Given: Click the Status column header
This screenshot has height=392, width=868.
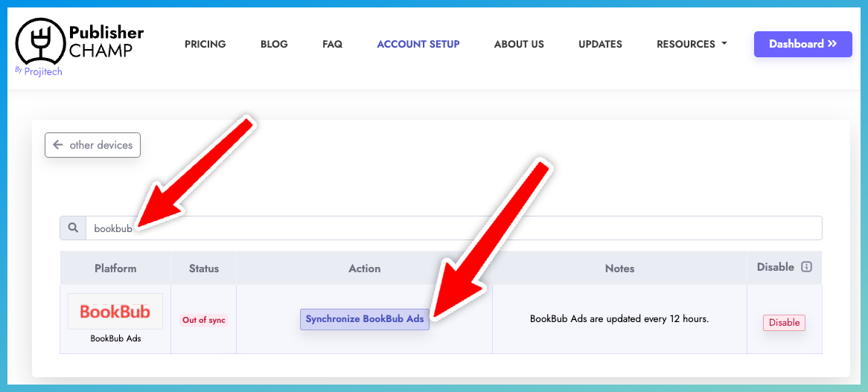Looking at the screenshot, I should 204,269.
